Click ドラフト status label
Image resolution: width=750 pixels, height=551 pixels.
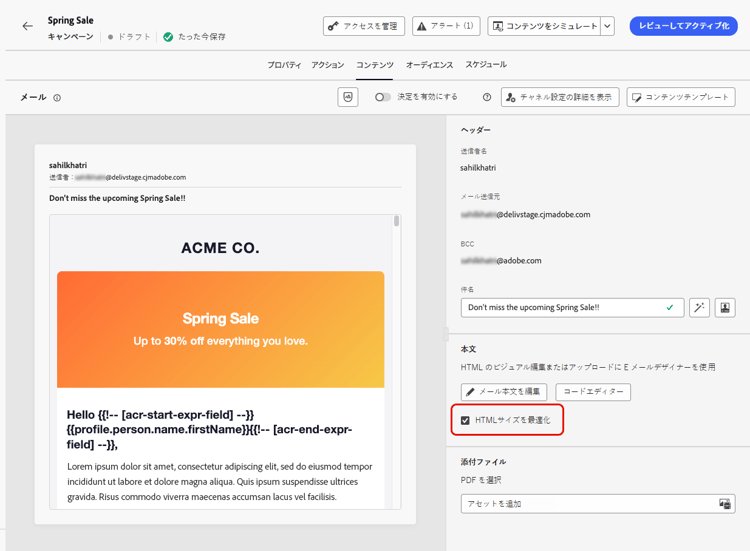(134, 37)
